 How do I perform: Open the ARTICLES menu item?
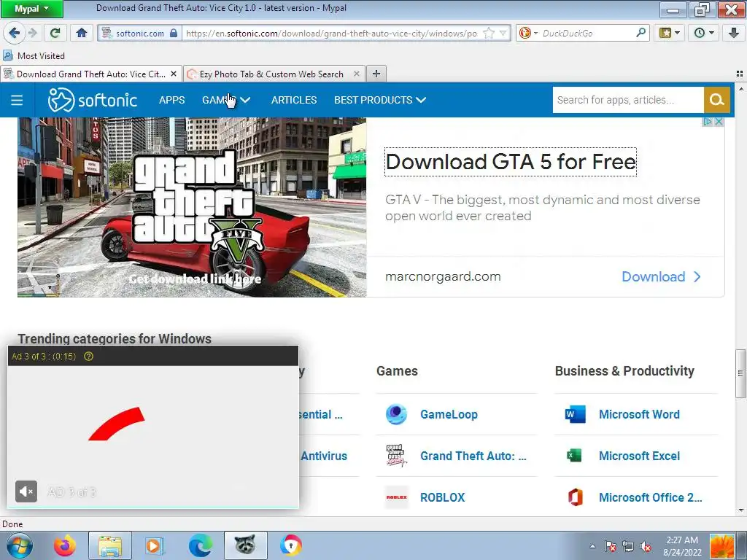(x=294, y=100)
